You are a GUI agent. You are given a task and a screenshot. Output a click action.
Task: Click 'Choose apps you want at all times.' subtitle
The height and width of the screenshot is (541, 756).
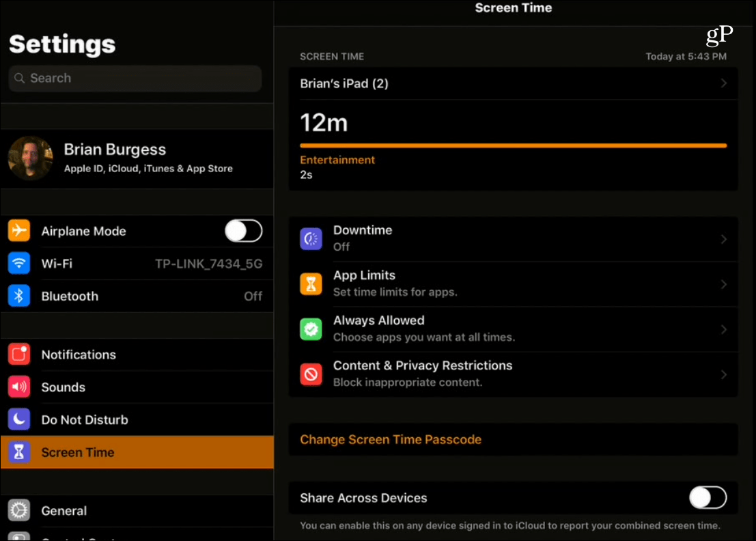(x=424, y=337)
